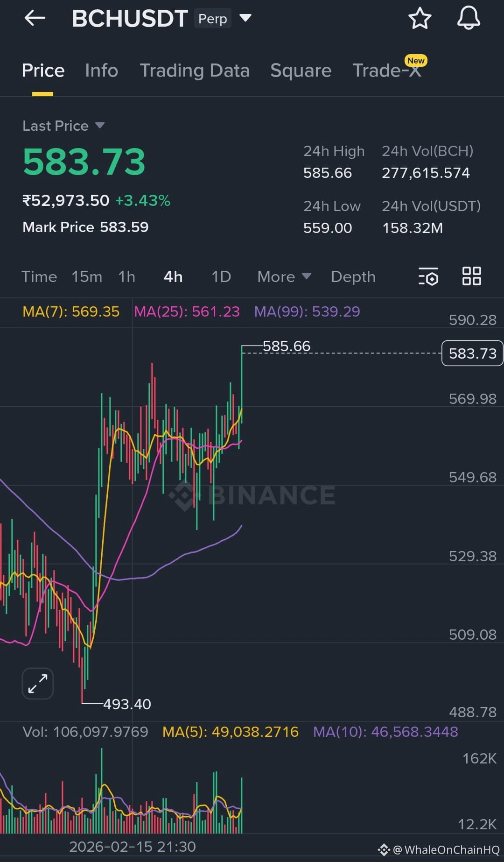Tap the 549.68 price axis label

(472, 477)
